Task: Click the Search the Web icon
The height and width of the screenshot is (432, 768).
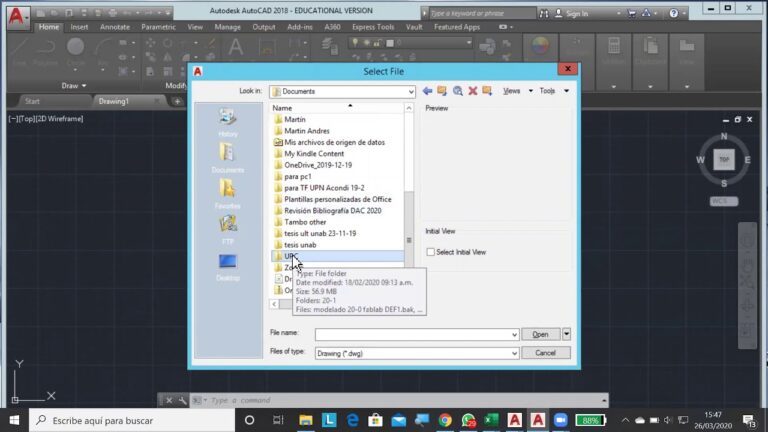Action: coord(457,91)
